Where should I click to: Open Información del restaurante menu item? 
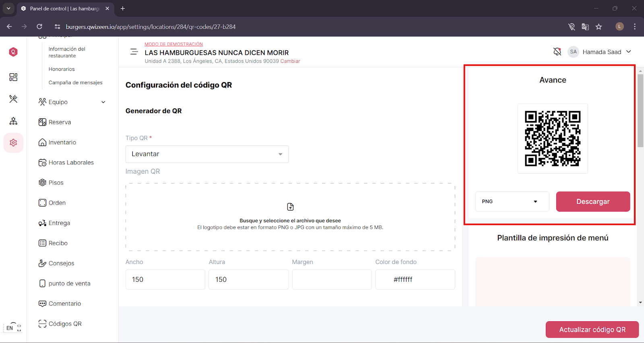tap(67, 52)
